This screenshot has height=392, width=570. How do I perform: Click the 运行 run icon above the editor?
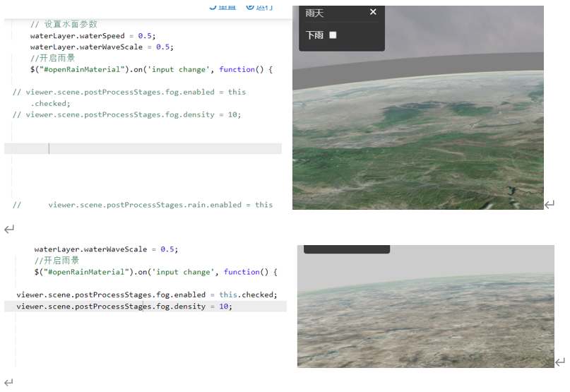coord(250,6)
